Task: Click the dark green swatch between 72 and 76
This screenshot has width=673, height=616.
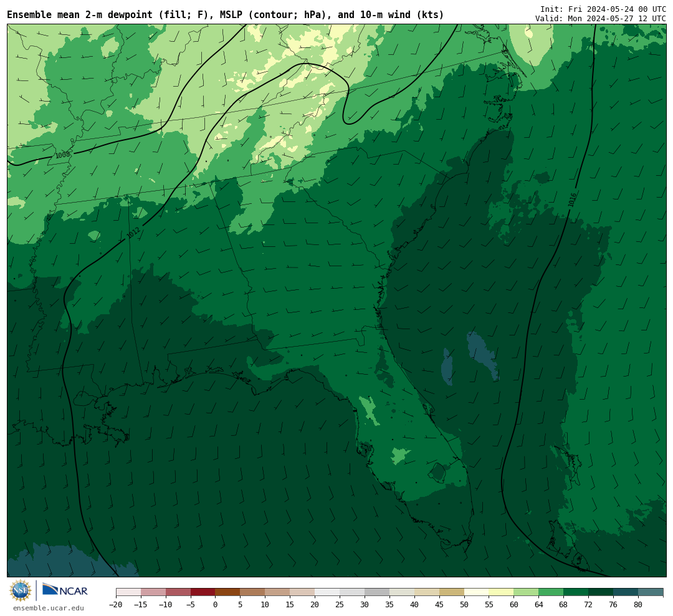Action: pyautogui.click(x=601, y=592)
